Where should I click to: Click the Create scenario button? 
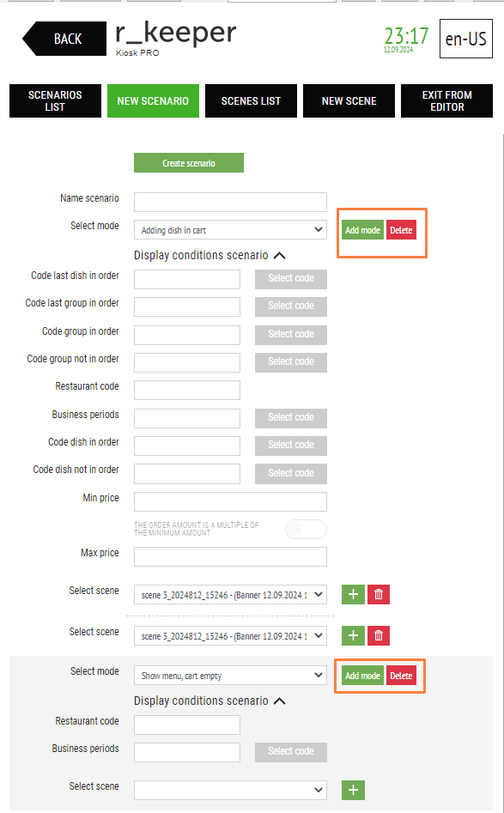(189, 163)
